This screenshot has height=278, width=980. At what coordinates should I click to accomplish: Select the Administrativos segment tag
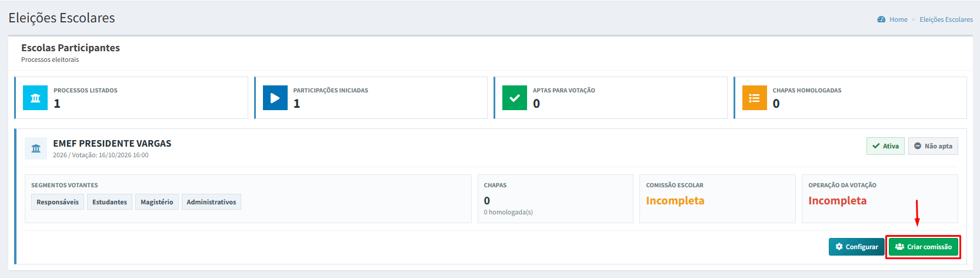[211, 202]
